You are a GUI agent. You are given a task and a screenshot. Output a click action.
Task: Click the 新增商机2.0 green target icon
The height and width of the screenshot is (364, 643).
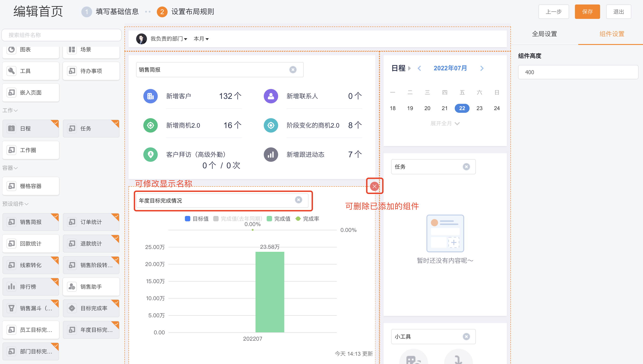tap(151, 125)
